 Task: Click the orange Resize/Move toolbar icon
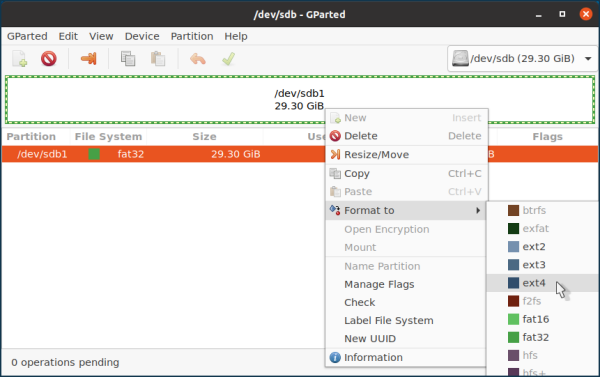88,59
